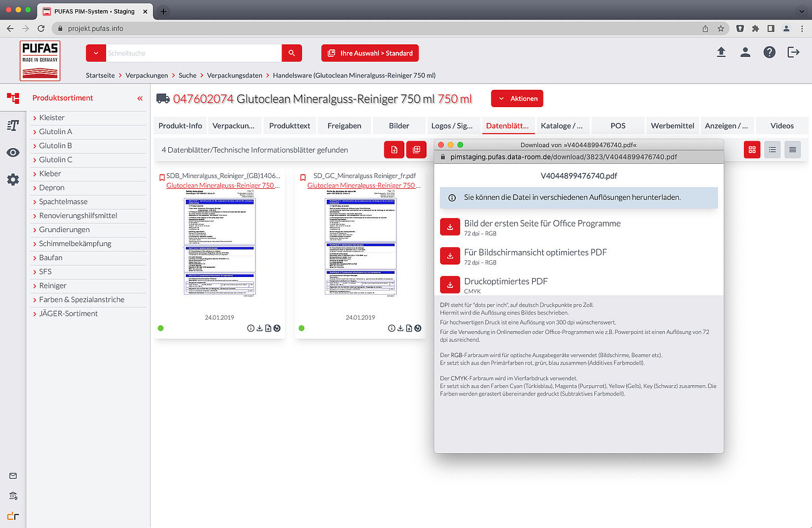This screenshot has width=812, height=528.
Task: Open the SD_GC_Mineralguss fr datasheet thumbnail
Action: 361,243
